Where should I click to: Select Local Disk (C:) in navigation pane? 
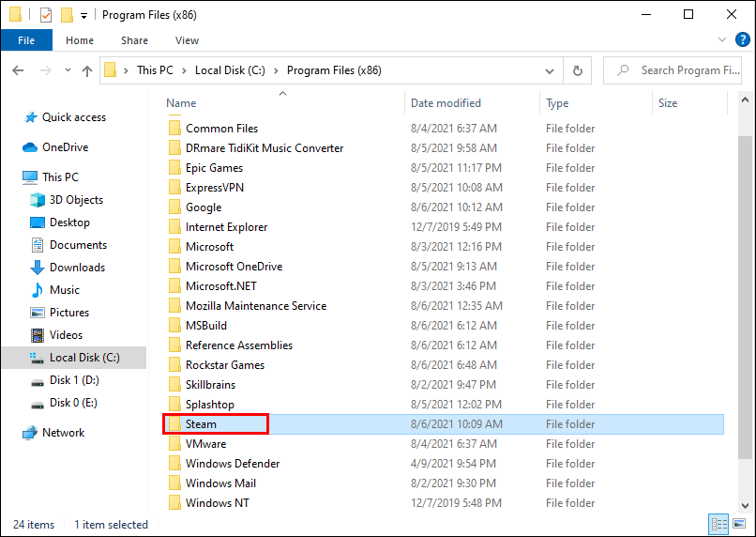coord(74,358)
